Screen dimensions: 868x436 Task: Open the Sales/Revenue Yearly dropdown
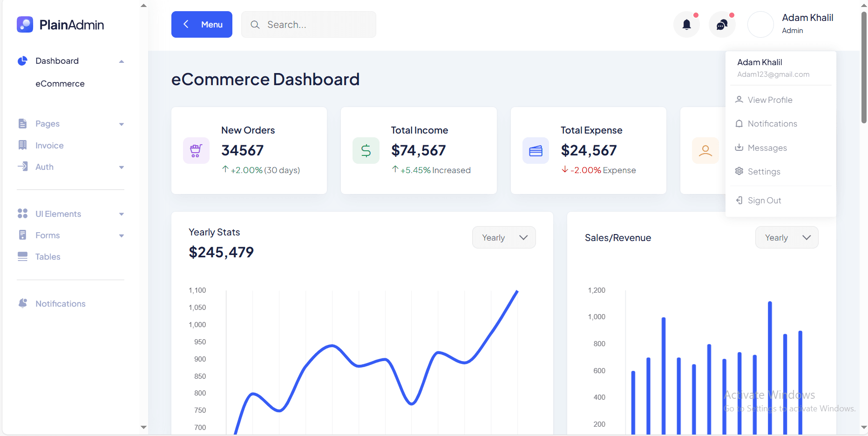787,237
